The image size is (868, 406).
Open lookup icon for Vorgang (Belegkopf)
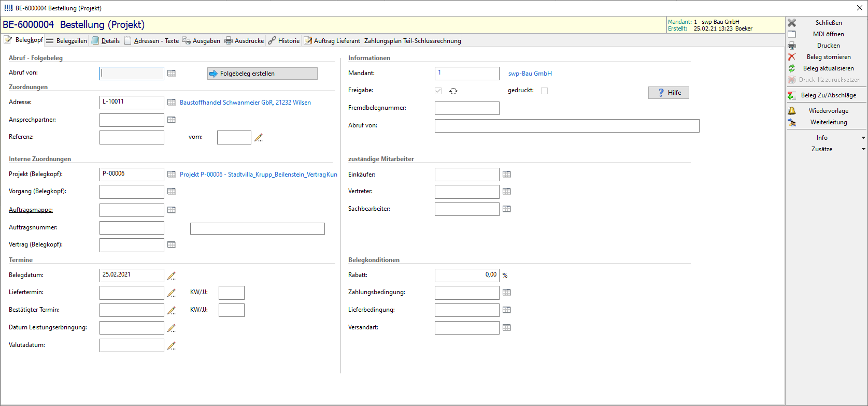pos(172,192)
